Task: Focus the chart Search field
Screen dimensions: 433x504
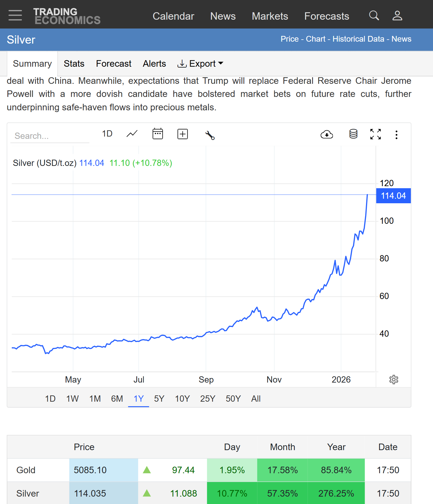Action: click(x=50, y=136)
